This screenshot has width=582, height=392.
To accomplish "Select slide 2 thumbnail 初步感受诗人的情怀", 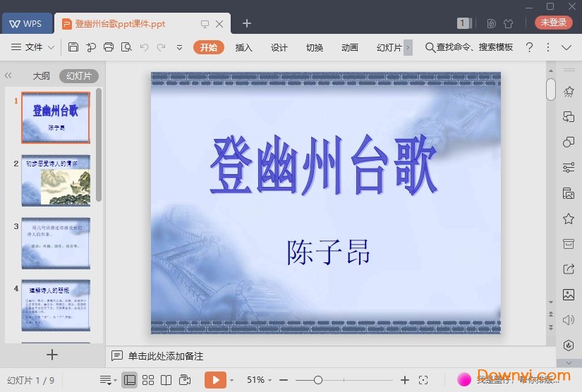I will pyautogui.click(x=56, y=180).
